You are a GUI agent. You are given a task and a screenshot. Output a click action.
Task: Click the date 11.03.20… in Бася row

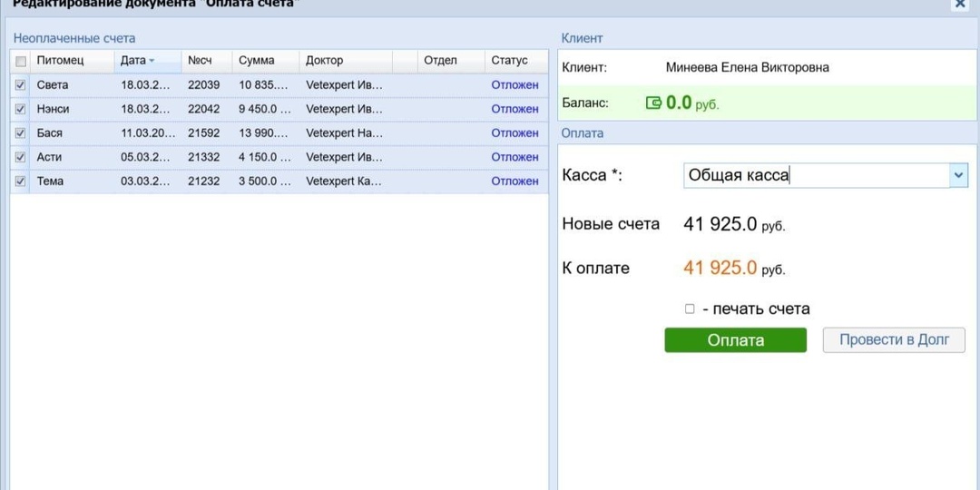click(148, 133)
